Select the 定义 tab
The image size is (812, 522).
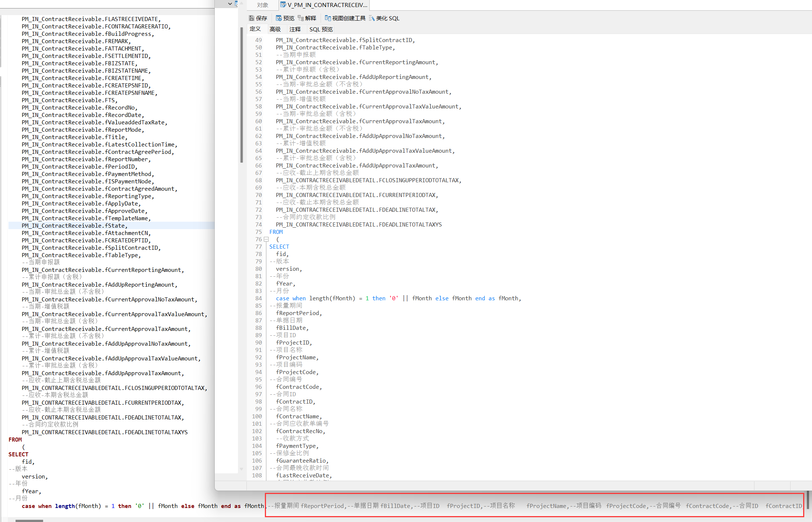click(x=256, y=29)
